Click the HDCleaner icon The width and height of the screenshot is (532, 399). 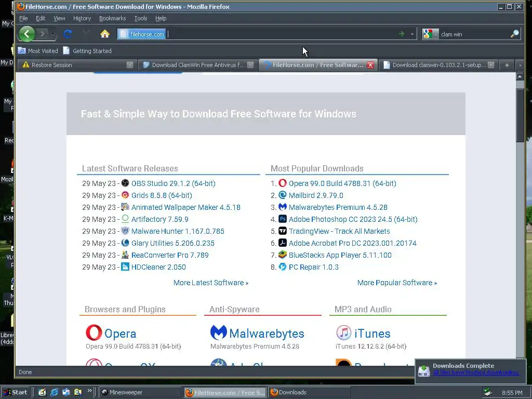pos(125,267)
